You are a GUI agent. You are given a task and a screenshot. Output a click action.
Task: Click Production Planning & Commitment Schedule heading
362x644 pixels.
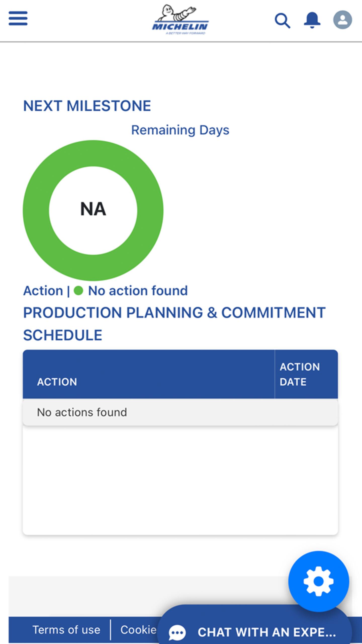click(x=174, y=324)
